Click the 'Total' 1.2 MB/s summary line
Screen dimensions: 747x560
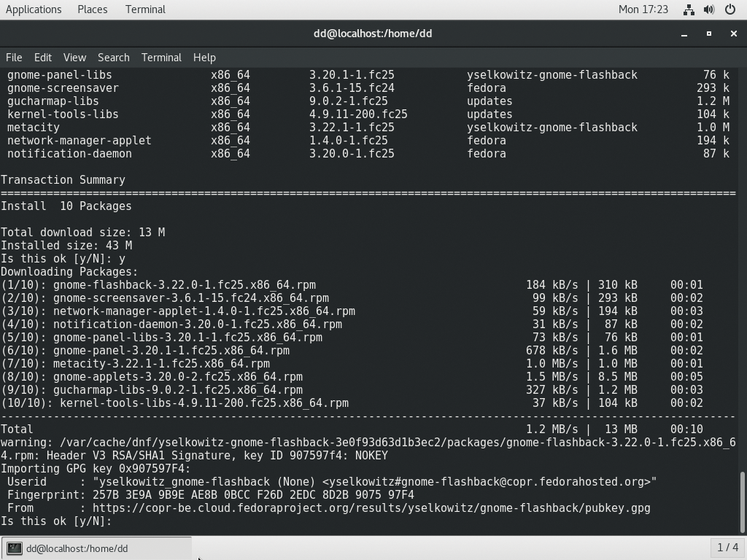click(352, 429)
